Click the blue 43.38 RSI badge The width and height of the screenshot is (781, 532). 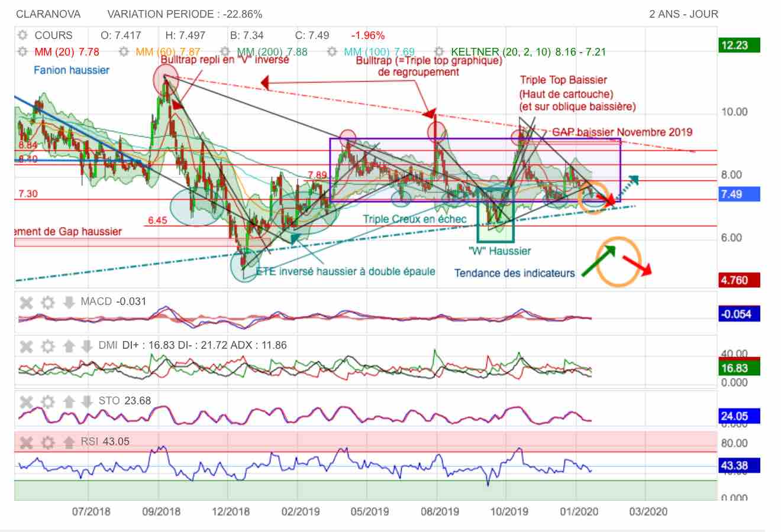(x=738, y=466)
